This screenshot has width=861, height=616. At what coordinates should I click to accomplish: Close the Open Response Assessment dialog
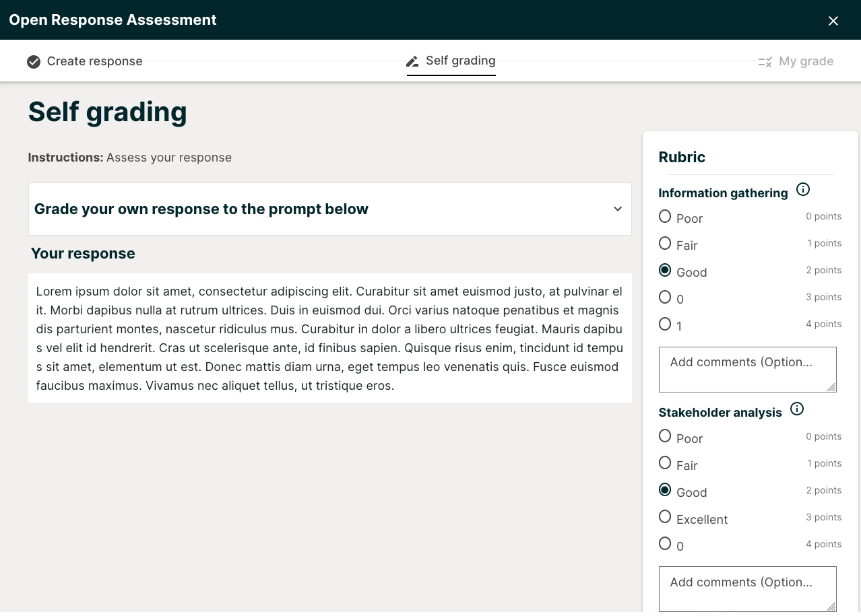tap(833, 20)
